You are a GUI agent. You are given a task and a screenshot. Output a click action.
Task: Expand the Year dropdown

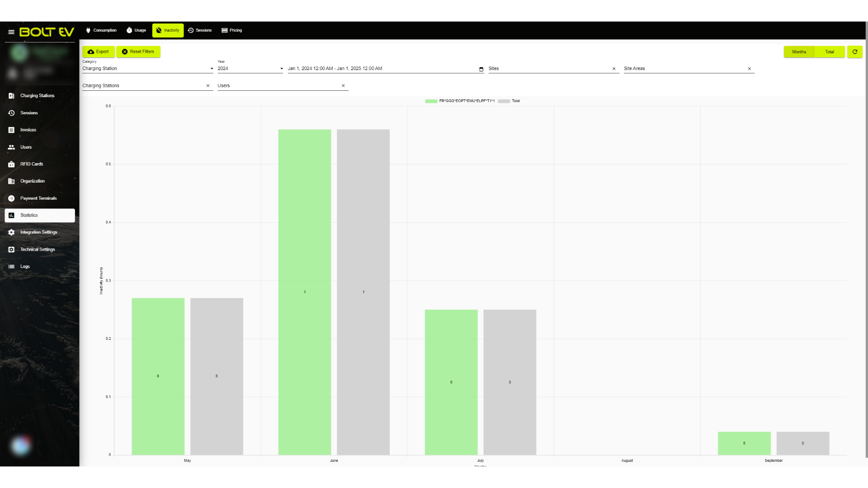point(250,69)
